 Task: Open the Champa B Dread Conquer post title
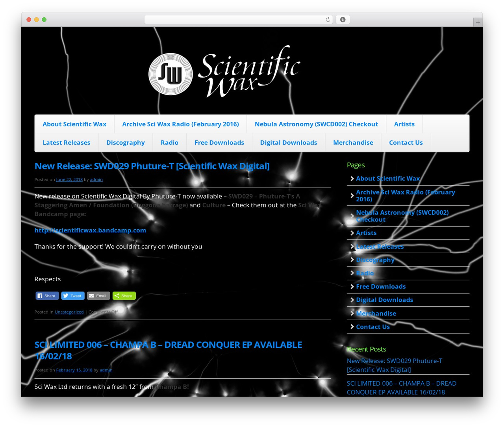[168, 350]
